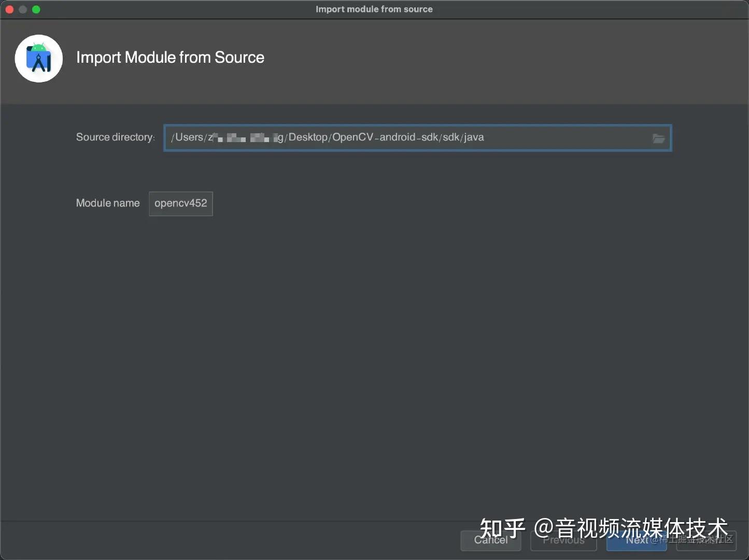This screenshot has height=560, width=749.
Task: Click the yellow minimize button
Action: click(23, 9)
